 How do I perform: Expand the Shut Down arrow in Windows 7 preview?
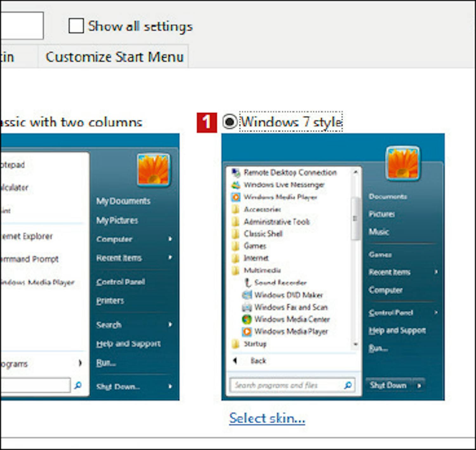pyautogui.click(x=419, y=386)
